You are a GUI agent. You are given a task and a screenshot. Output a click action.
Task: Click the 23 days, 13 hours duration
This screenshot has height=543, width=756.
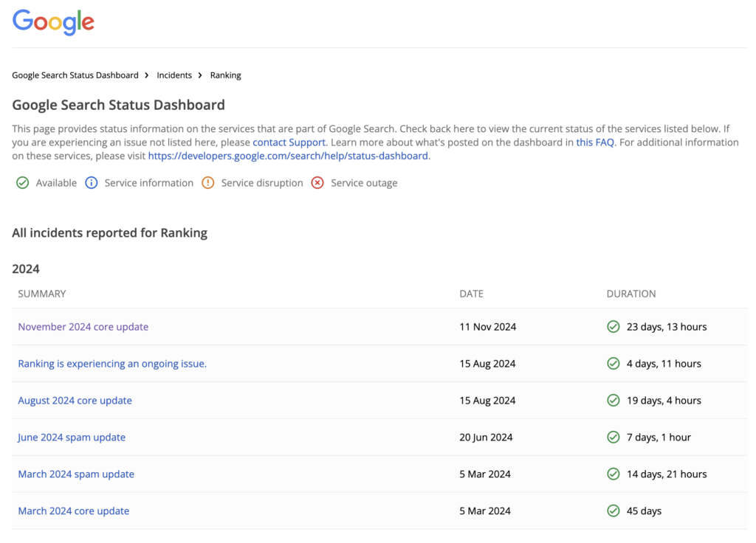tap(667, 327)
